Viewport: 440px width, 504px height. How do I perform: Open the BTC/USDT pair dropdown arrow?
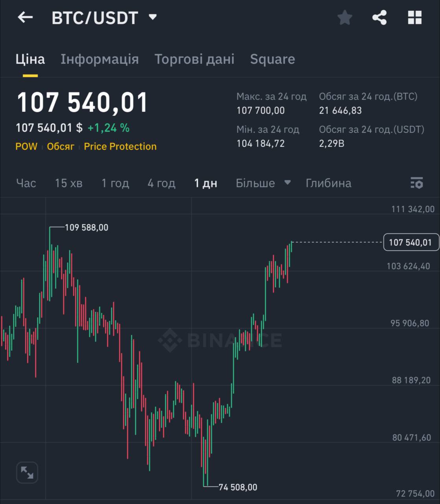tap(153, 17)
